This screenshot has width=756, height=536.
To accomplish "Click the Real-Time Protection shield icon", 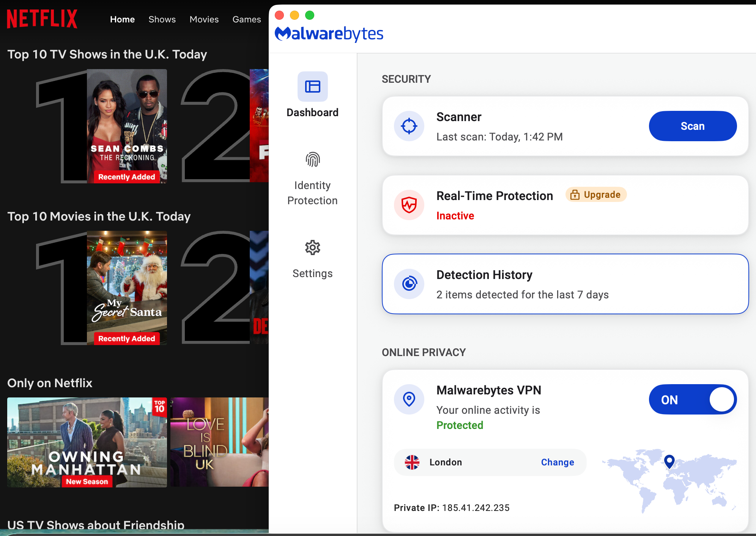I will [x=409, y=205].
